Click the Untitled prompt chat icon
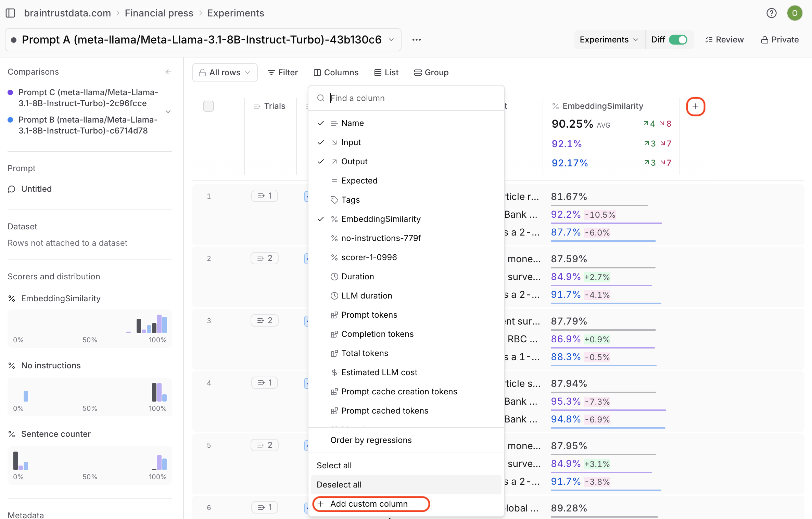812x519 pixels. pyautogui.click(x=12, y=189)
